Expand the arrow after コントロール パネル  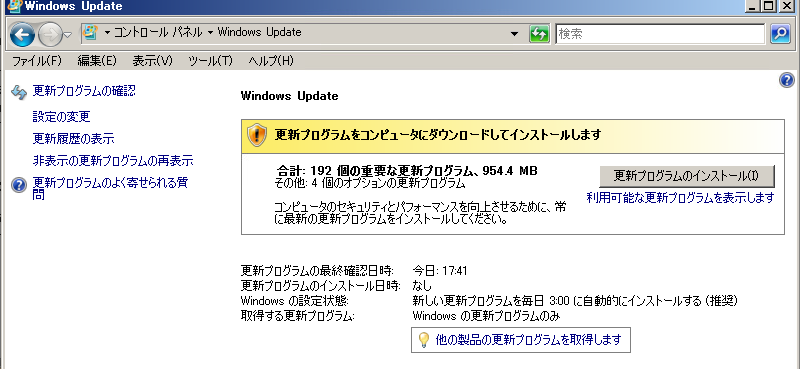tap(210, 33)
